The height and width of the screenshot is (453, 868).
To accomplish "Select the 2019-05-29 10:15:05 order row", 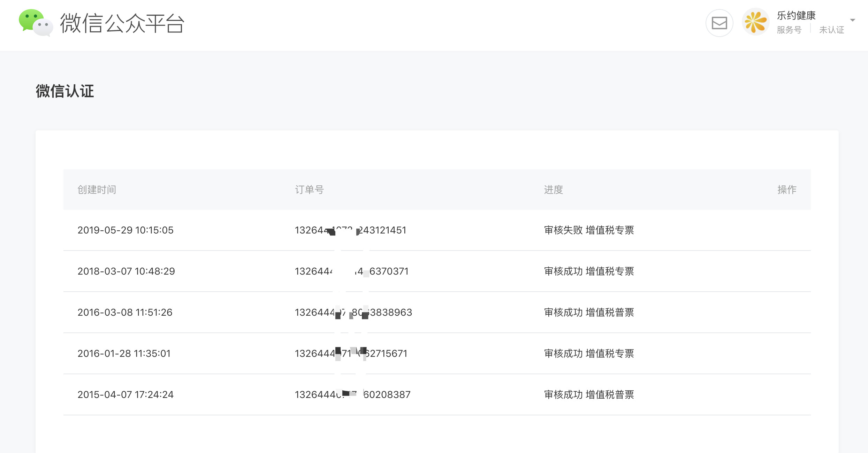I will tap(125, 230).
